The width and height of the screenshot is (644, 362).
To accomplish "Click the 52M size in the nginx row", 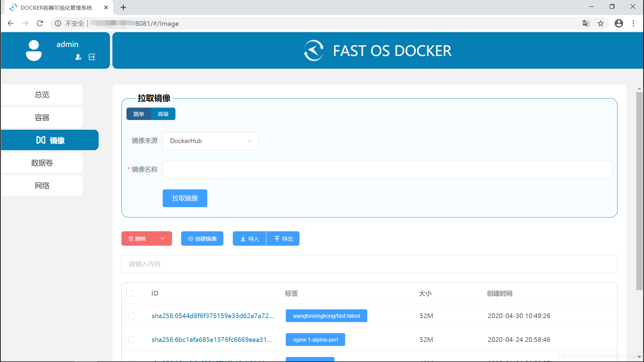I will click(426, 340).
